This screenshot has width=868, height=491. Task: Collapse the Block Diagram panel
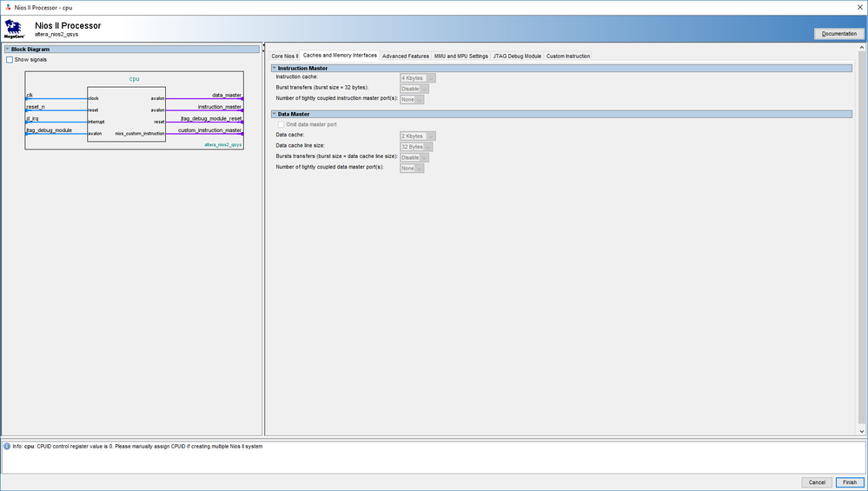(6, 50)
